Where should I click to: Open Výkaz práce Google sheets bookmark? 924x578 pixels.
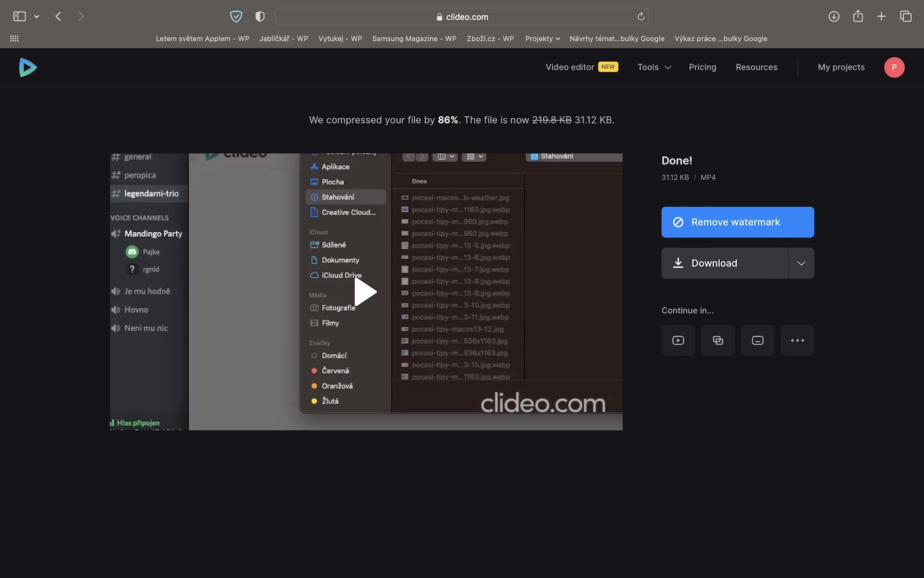coord(721,39)
